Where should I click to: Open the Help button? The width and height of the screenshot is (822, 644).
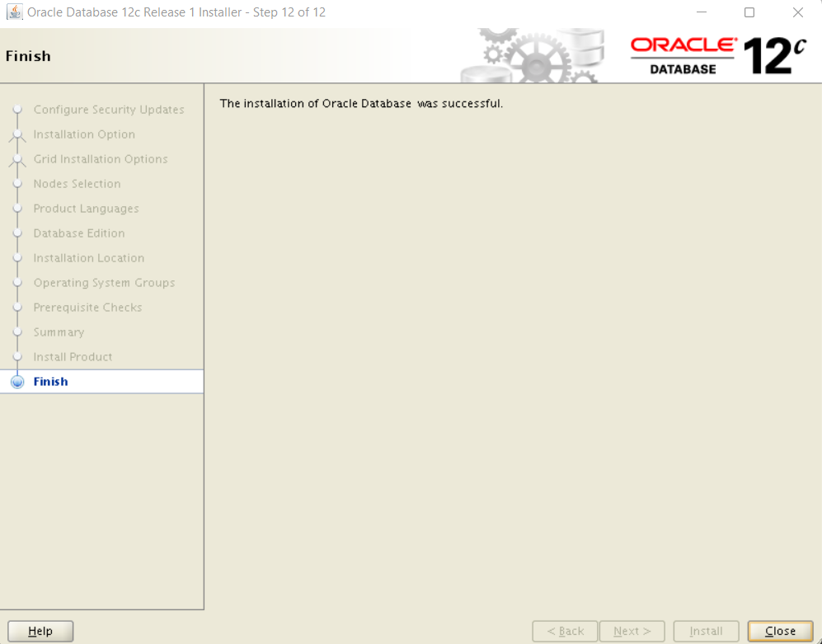40,631
